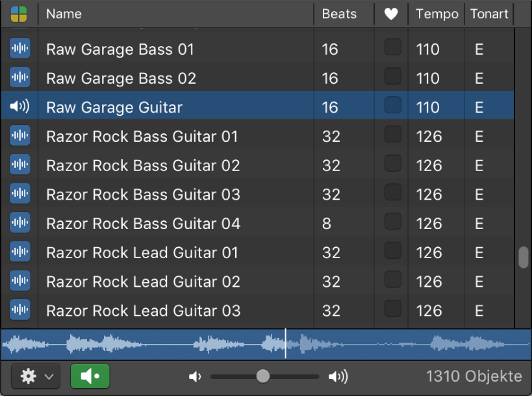This screenshot has height=396, width=532.
Task: Click the waveform preview playhead area
Action: [x=285, y=343]
